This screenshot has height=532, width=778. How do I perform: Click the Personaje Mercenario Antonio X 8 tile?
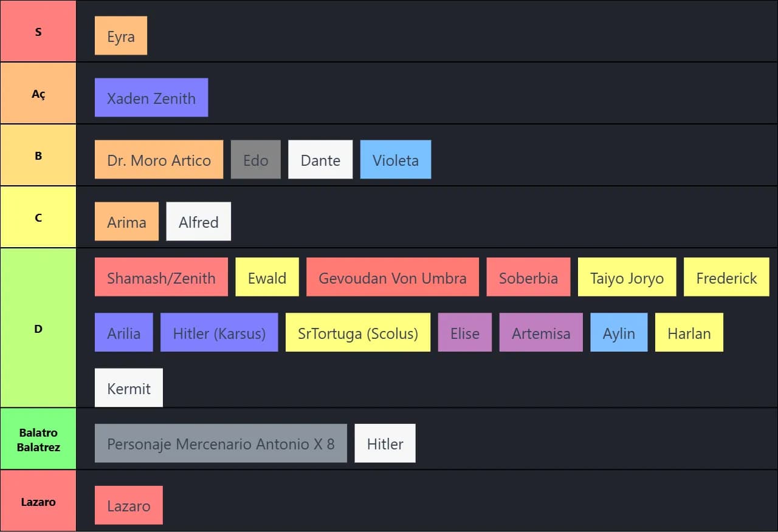221,443
